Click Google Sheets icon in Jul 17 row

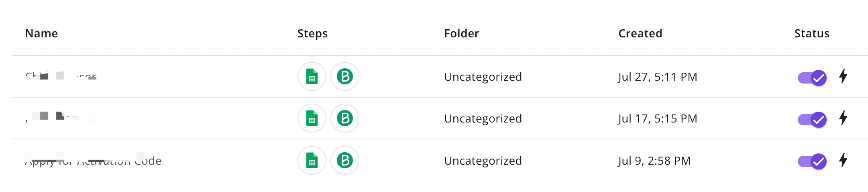tap(312, 118)
